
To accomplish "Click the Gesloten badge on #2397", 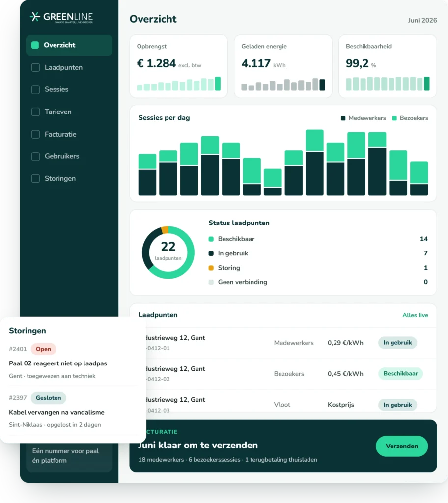I will coord(49,398).
